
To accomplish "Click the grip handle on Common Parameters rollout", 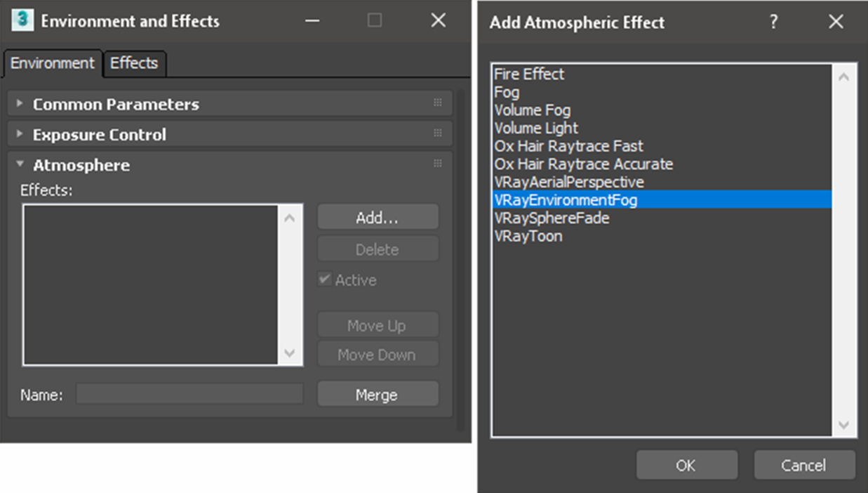I will pos(438,103).
